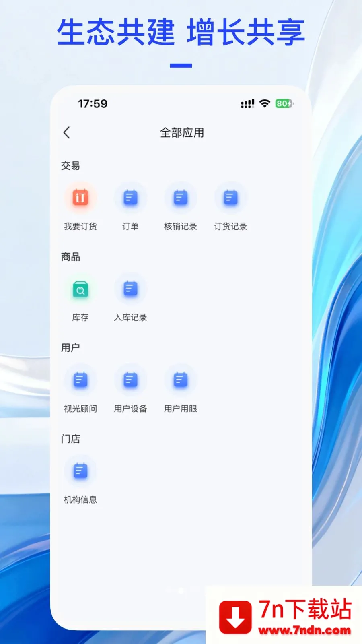362x644 pixels.
Task: Select the 用户用眼 label
Action: pos(181,409)
